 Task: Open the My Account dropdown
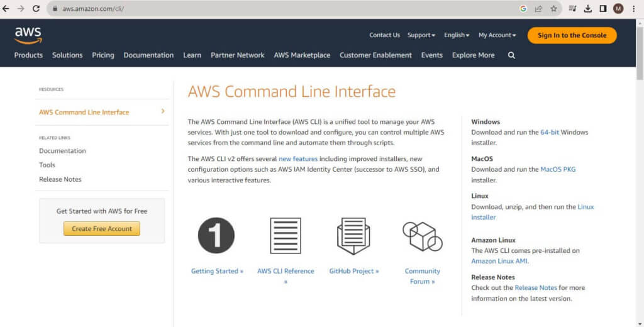[x=497, y=35]
